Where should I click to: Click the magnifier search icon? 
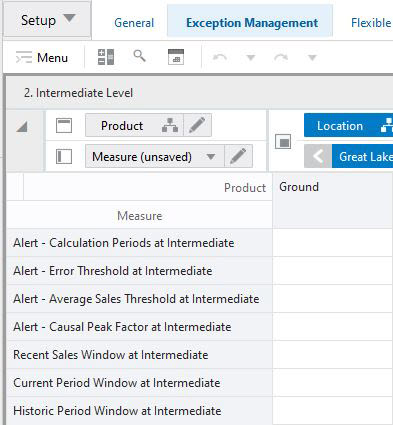(139, 56)
